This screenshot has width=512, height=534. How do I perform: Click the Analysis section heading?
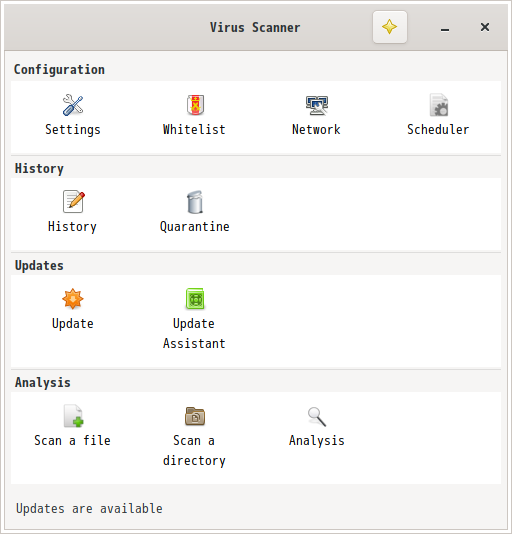[43, 382]
